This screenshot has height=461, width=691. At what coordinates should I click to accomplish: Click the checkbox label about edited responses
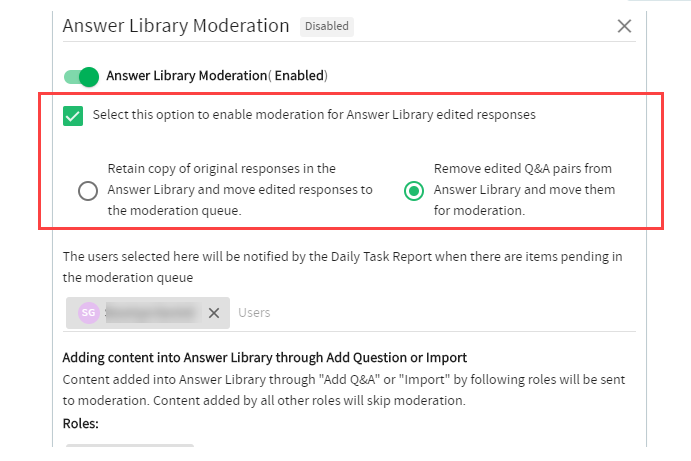pos(314,115)
